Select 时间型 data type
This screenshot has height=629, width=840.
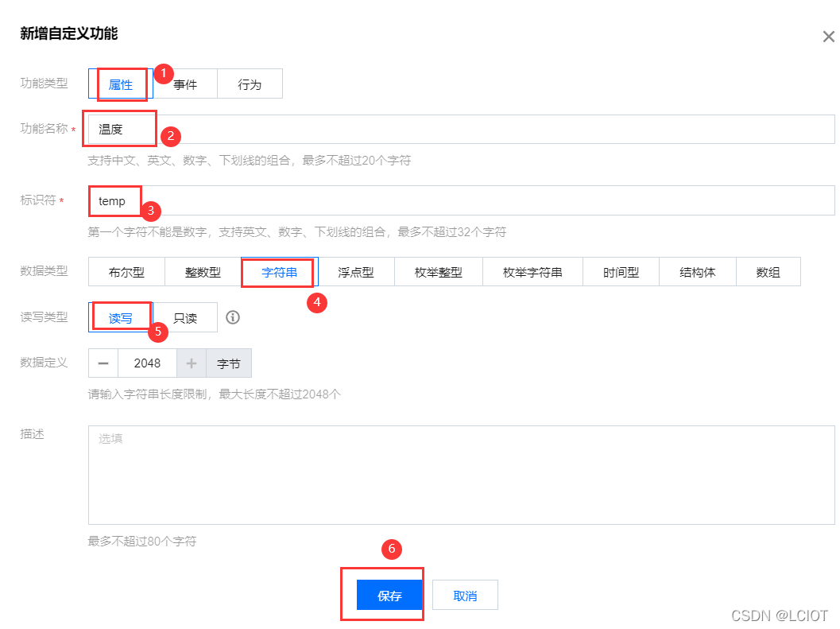pos(621,271)
